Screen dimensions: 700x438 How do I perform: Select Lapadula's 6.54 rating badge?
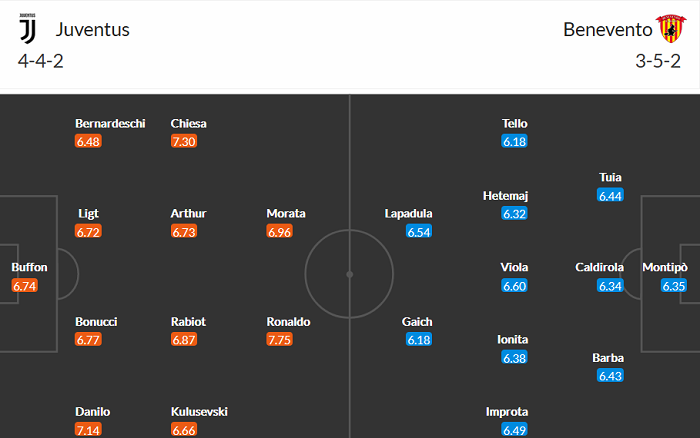coord(418,232)
